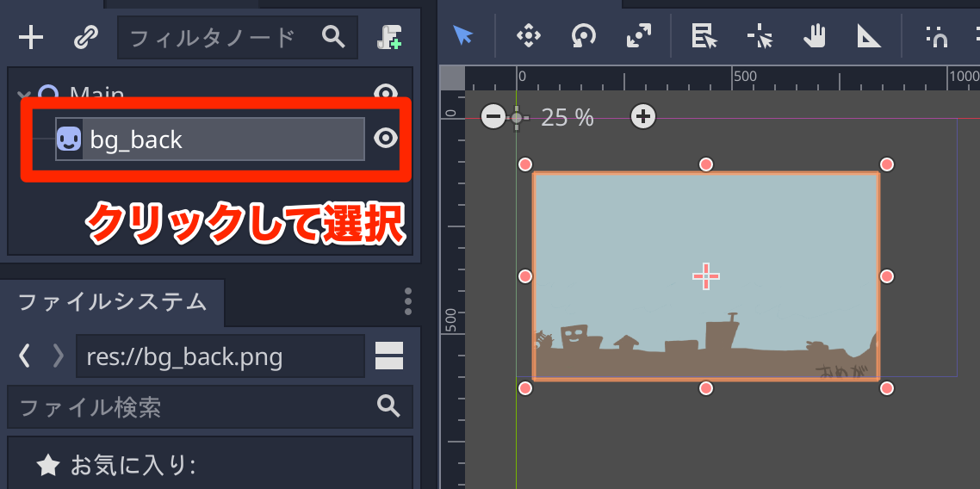Click the res://bg_back.png path field
Screen dimensions: 980x489
[220, 356]
